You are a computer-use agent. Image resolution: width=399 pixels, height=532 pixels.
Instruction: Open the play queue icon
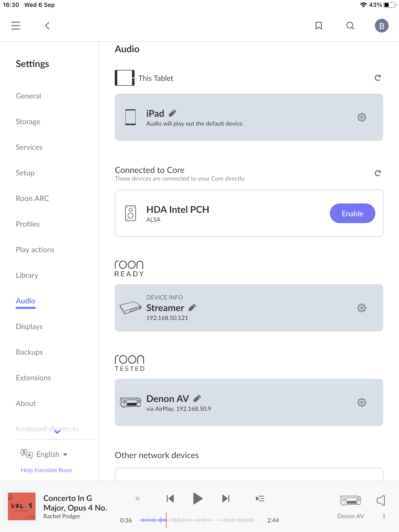(260, 499)
